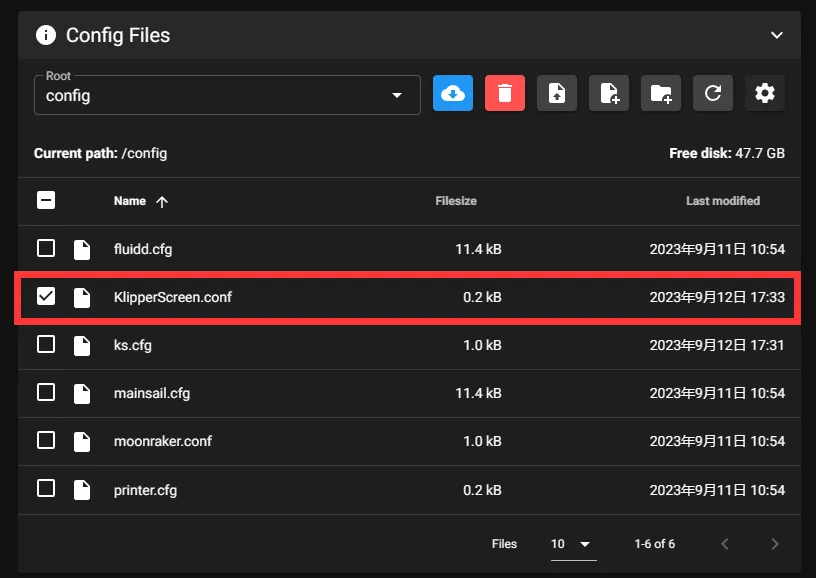The height and width of the screenshot is (578, 816).
Task: Toggle the select-all header checkbox
Action: 46,201
